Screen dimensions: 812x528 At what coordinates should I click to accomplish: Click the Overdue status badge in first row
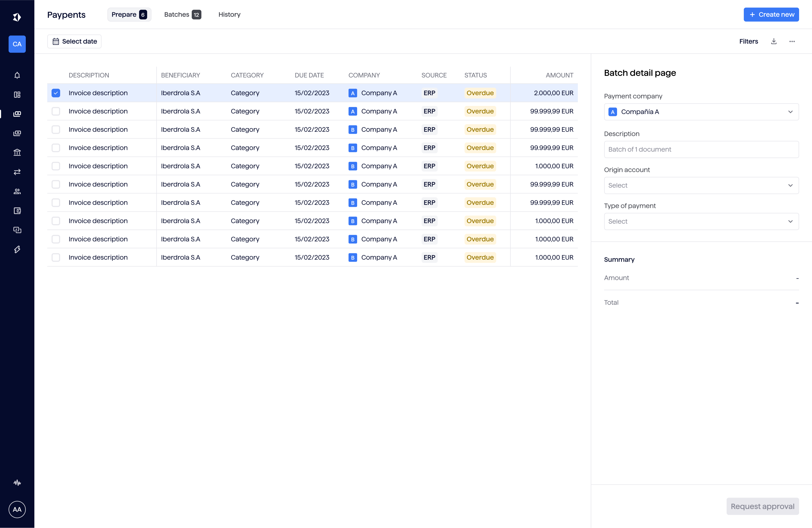[x=480, y=93]
